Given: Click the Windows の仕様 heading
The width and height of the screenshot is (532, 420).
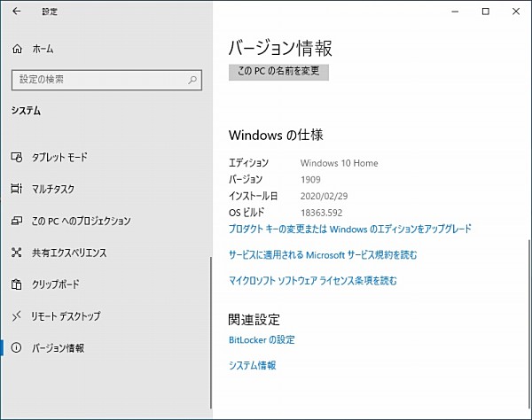Looking at the screenshot, I should point(276,135).
